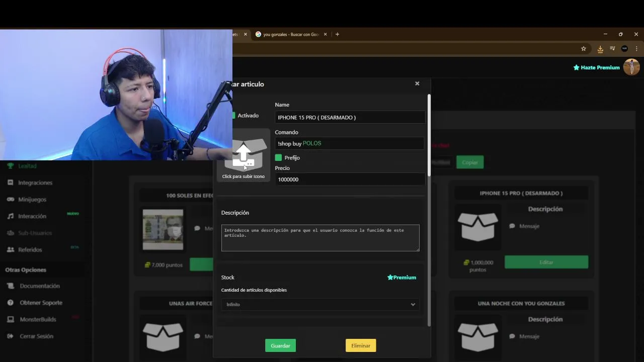Open the Chrome three-dot menu
Viewport: 644px width, 362px height.
click(636, 49)
